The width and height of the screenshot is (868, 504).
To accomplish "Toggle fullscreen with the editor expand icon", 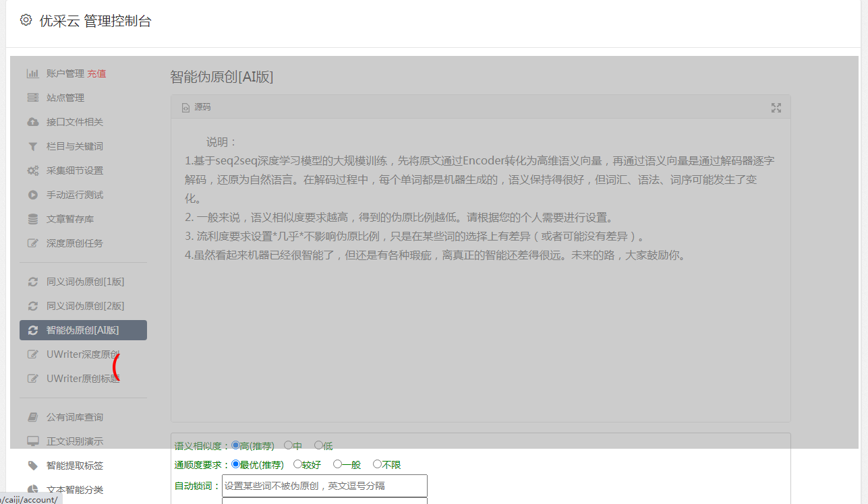I will [x=776, y=108].
